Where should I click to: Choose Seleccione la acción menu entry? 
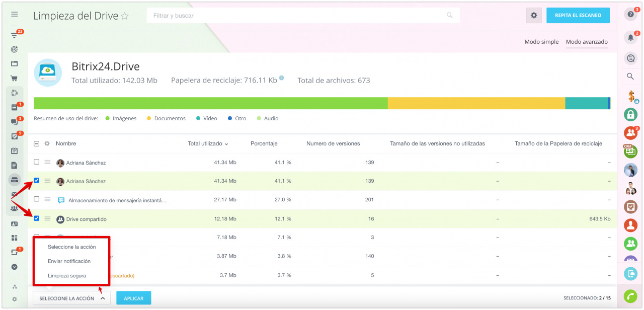(x=71, y=247)
